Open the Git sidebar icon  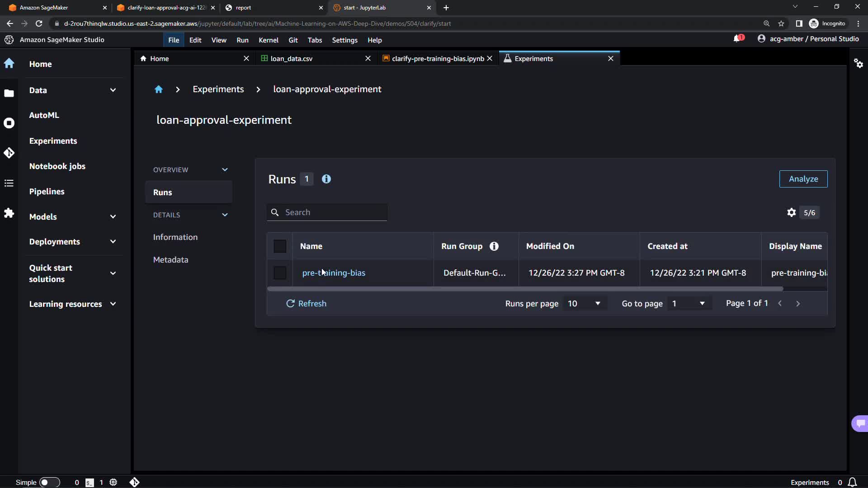click(9, 153)
